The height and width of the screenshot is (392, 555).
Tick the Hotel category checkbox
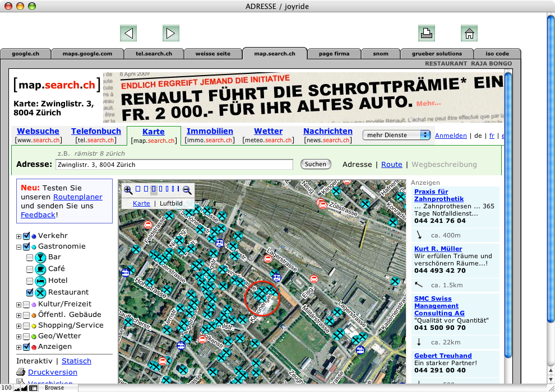30,281
